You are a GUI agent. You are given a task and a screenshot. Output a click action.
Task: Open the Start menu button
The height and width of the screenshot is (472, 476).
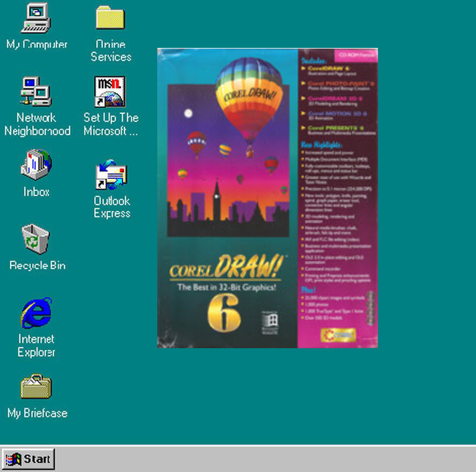coord(28,459)
